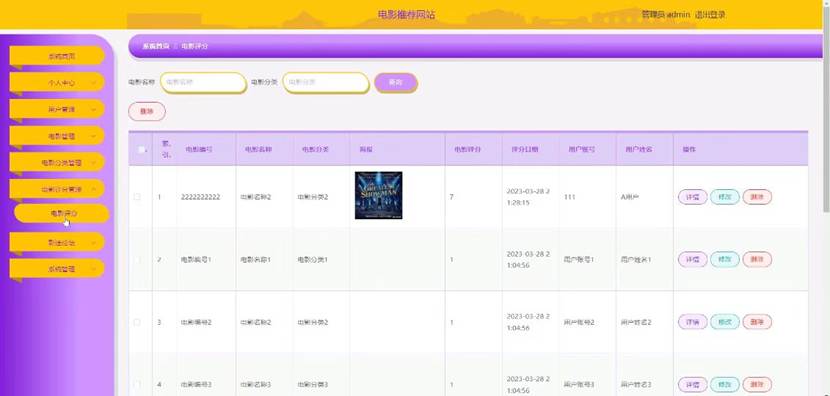Click 修改 for the 用户账号1 row
Screen dimensions: 830x396
click(x=725, y=259)
